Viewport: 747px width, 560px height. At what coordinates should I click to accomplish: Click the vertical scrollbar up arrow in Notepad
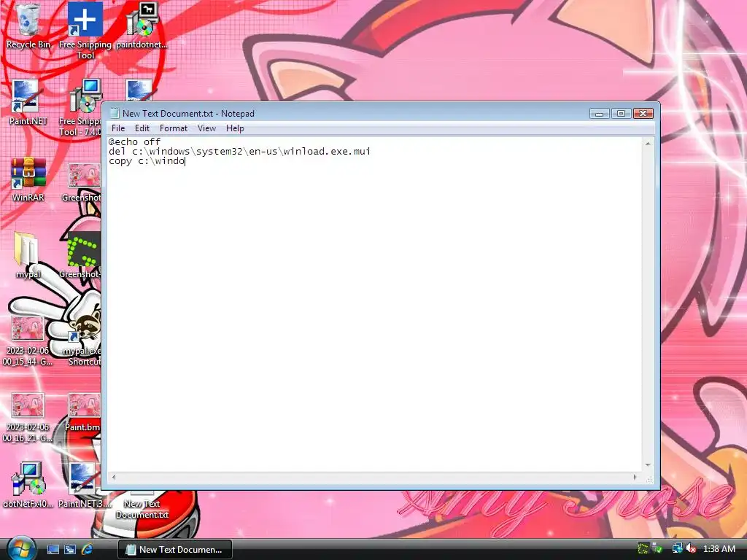(x=648, y=144)
